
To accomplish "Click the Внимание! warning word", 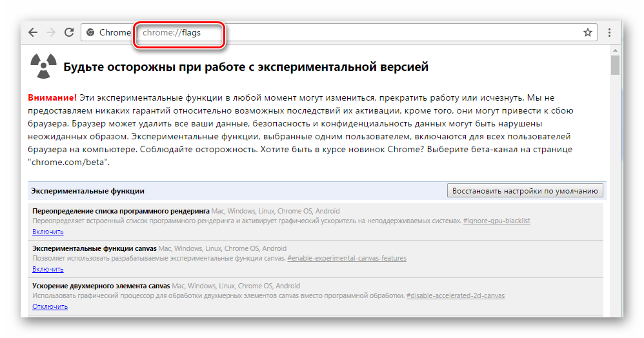I will click(x=52, y=98).
